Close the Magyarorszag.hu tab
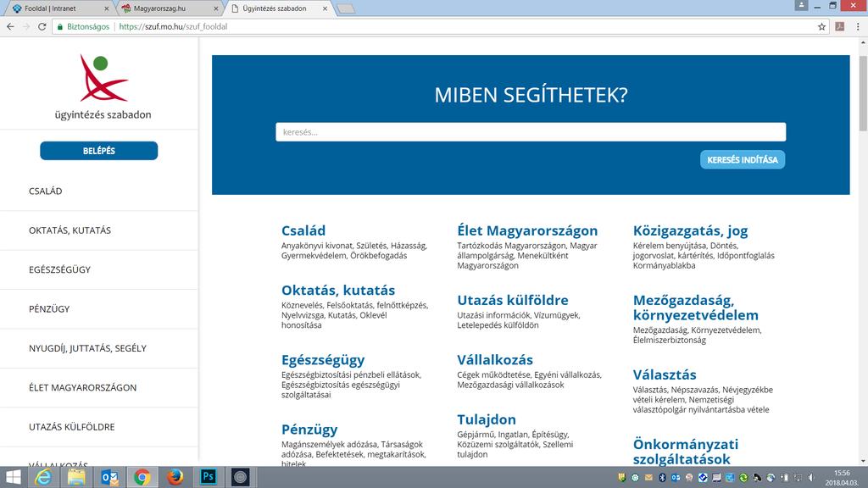Image resolution: width=868 pixels, height=488 pixels. pos(216,8)
